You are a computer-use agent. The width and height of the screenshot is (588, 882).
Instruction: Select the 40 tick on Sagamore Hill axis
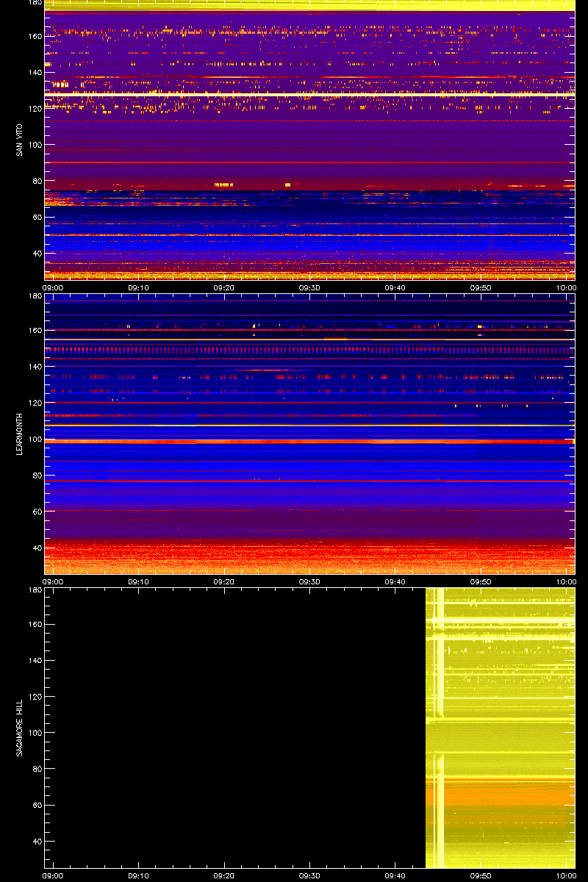point(36,842)
